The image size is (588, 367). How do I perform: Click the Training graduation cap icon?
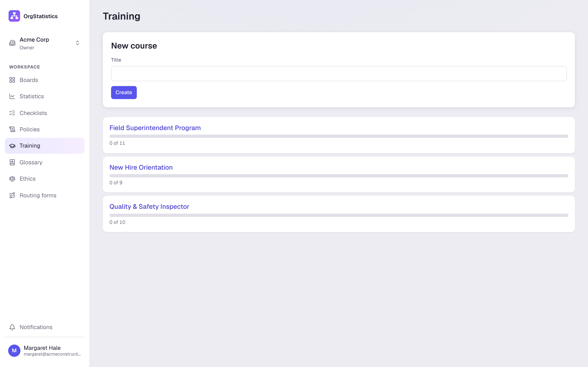12,146
